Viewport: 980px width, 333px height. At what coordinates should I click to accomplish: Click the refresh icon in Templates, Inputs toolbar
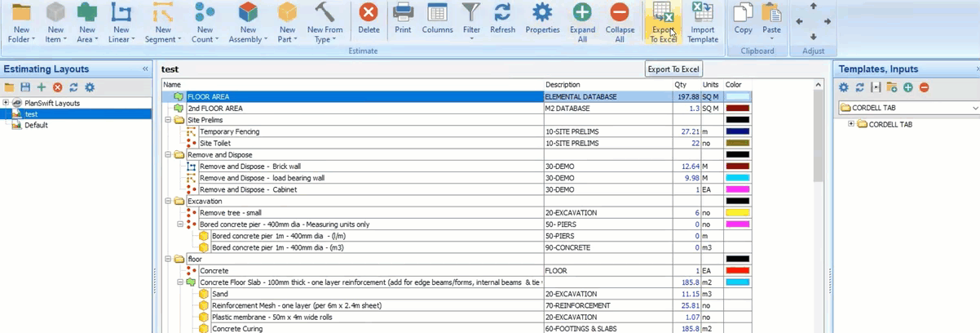pyautogui.click(x=859, y=87)
